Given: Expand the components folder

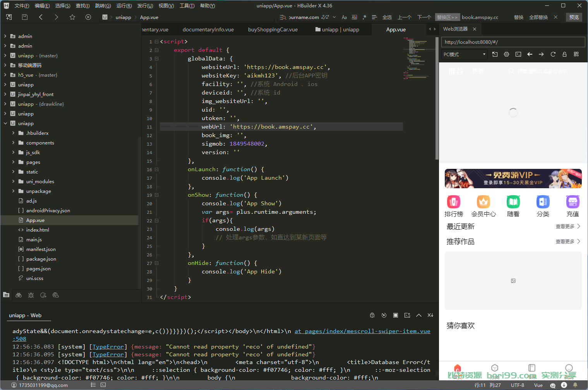Looking at the screenshot, I should pos(13,143).
